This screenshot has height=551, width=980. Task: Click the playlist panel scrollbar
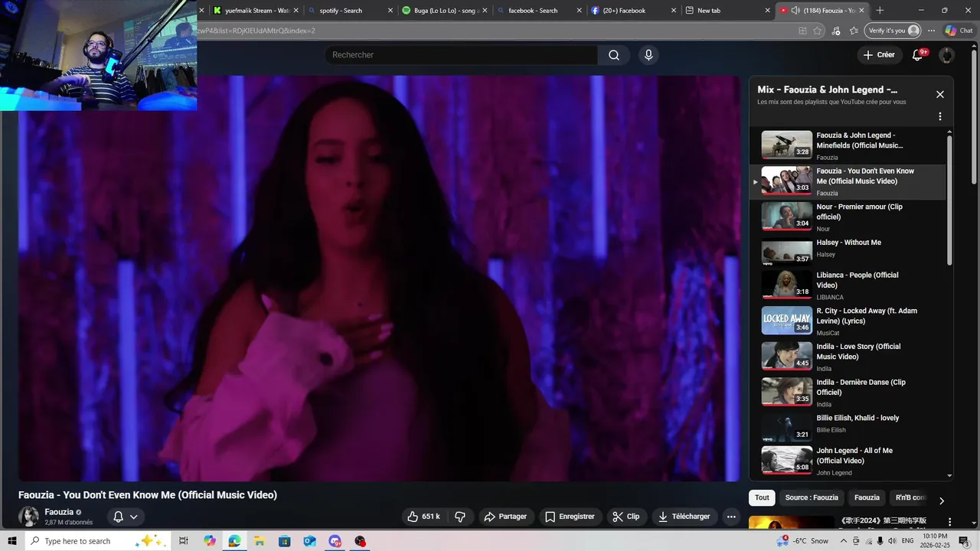coord(950,201)
